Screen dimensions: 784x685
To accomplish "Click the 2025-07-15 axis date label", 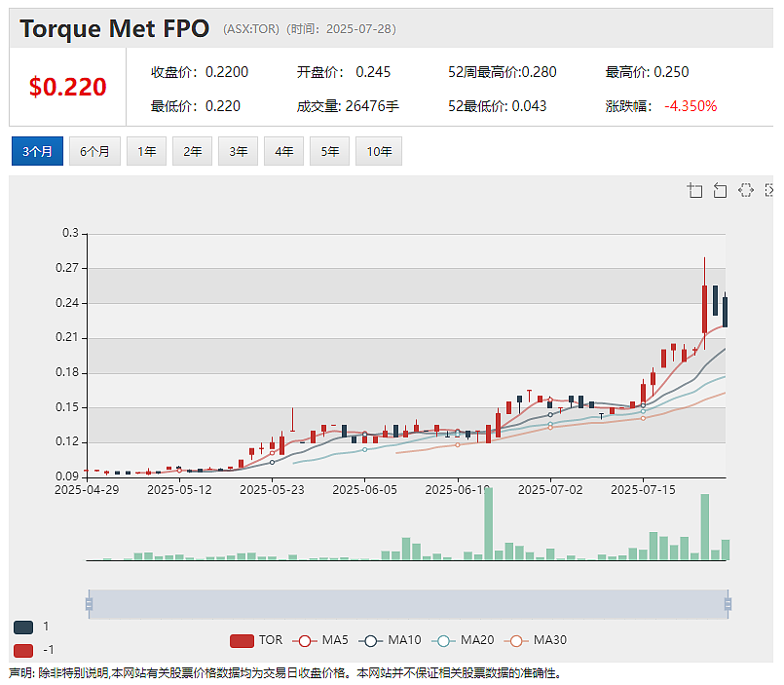I will tap(643, 490).
